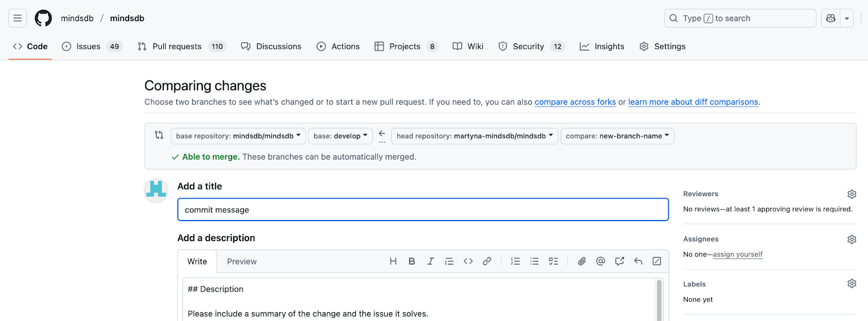Open the Projects tab
The image size is (868, 321).
[406, 46]
